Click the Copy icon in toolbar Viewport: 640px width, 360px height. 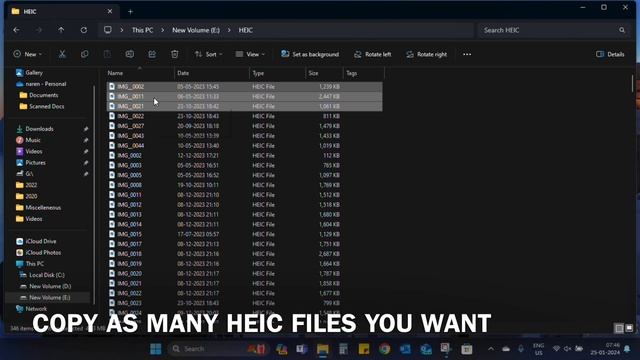[84, 54]
